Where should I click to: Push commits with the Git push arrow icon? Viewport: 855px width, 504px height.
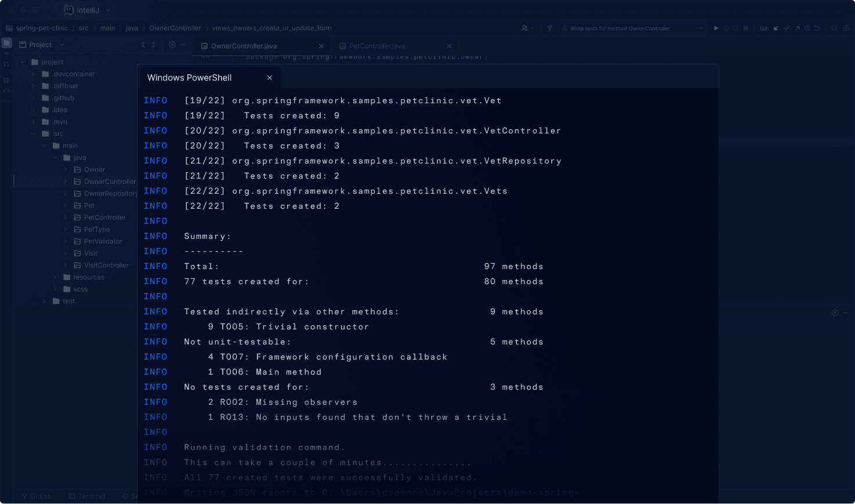[798, 27]
